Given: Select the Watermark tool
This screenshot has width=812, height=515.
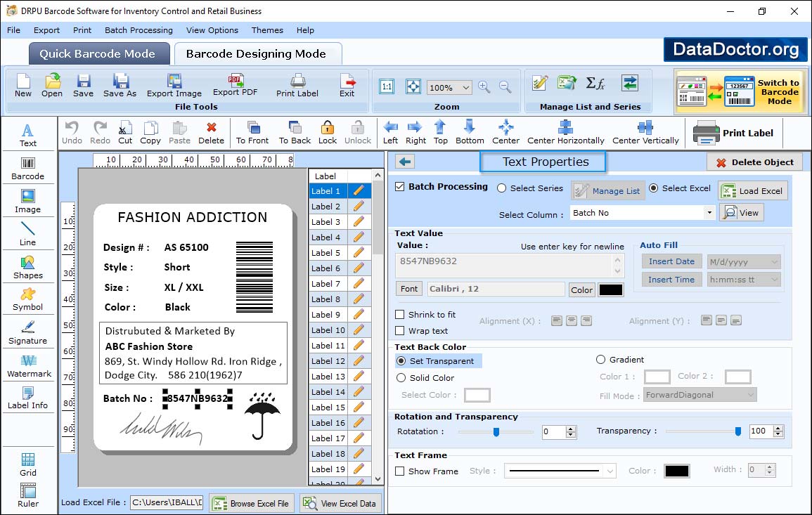Looking at the screenshot, I should click(29, 366).
